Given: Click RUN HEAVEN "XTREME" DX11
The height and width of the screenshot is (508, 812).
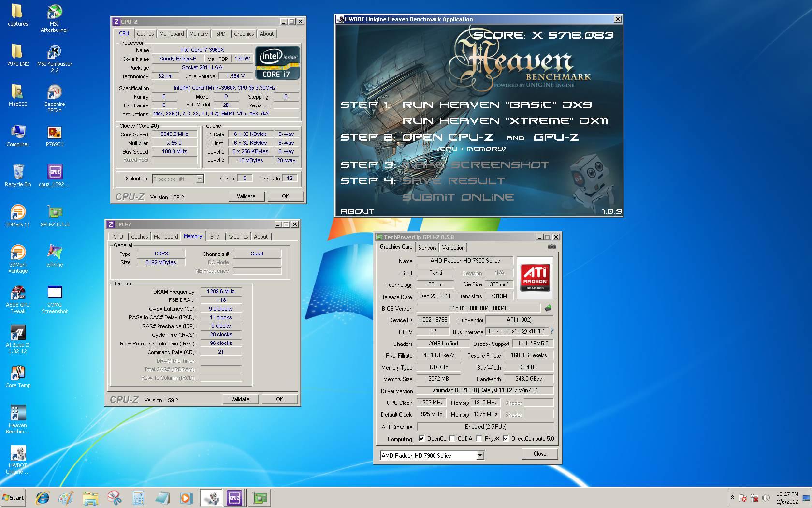Looking at the screenshot, I should point(505,121).
